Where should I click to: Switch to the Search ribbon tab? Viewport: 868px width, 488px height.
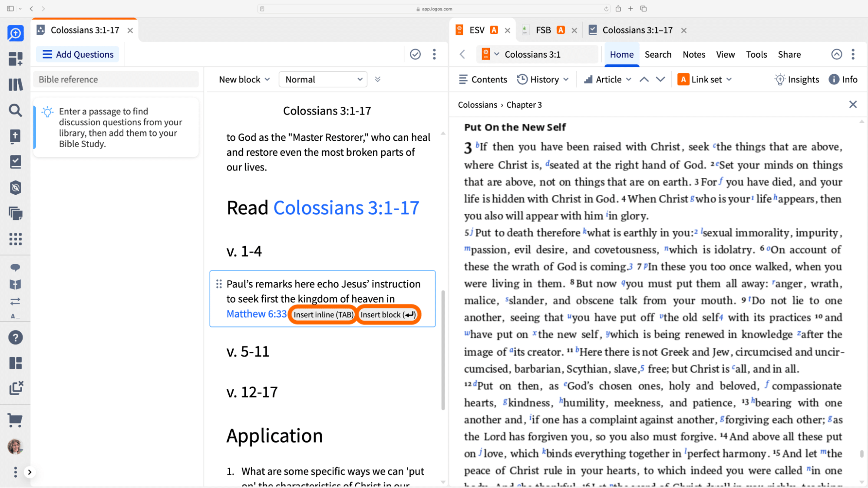point(658,54)
